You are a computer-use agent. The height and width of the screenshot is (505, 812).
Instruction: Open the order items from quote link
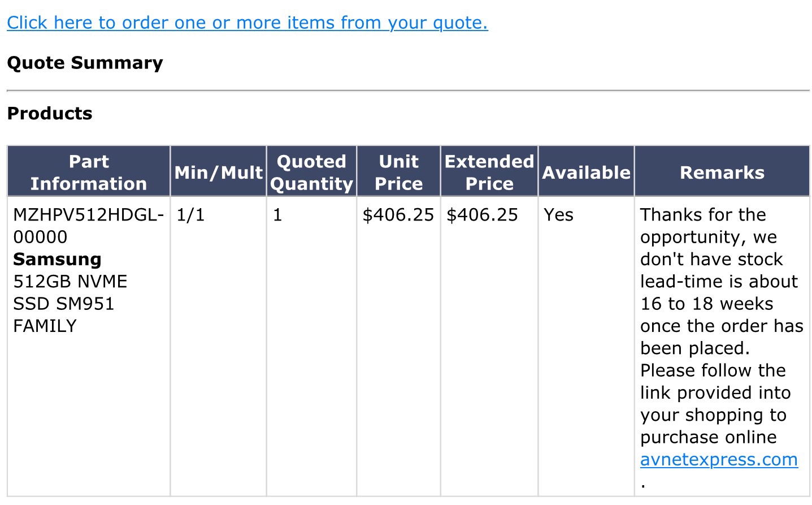pos(247,23)
